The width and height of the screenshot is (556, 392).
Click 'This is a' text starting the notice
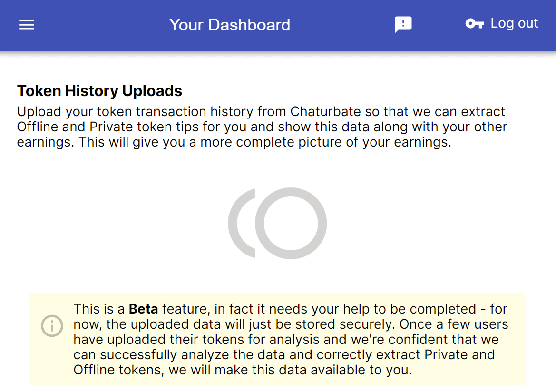(x=99, y=309)
